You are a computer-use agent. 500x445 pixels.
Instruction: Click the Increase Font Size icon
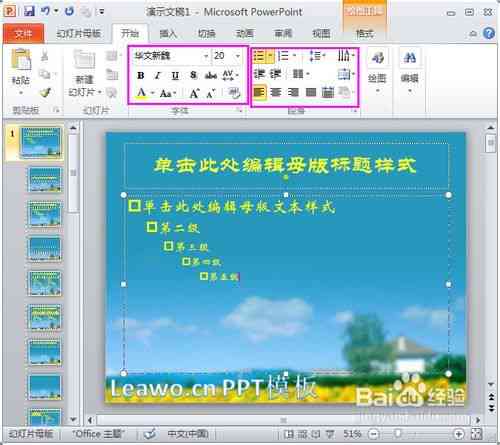click(x=194, y=93)
